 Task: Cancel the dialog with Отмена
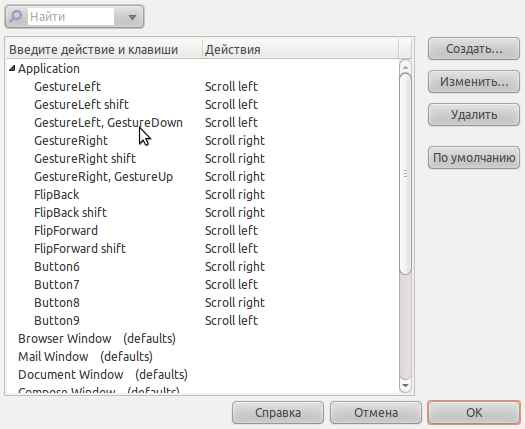click(x=376, y=413)
